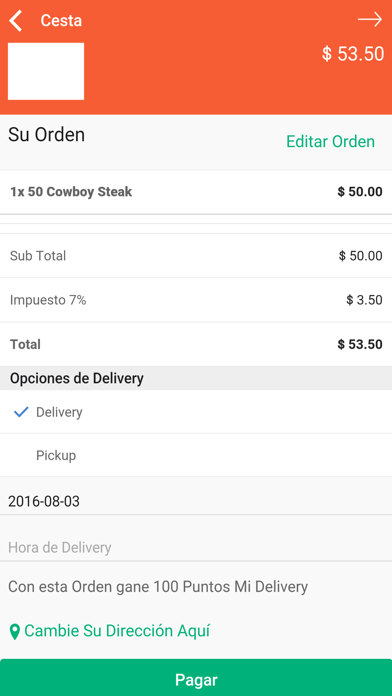Open the restaurant logo thumbnail

tap(46, 71)
